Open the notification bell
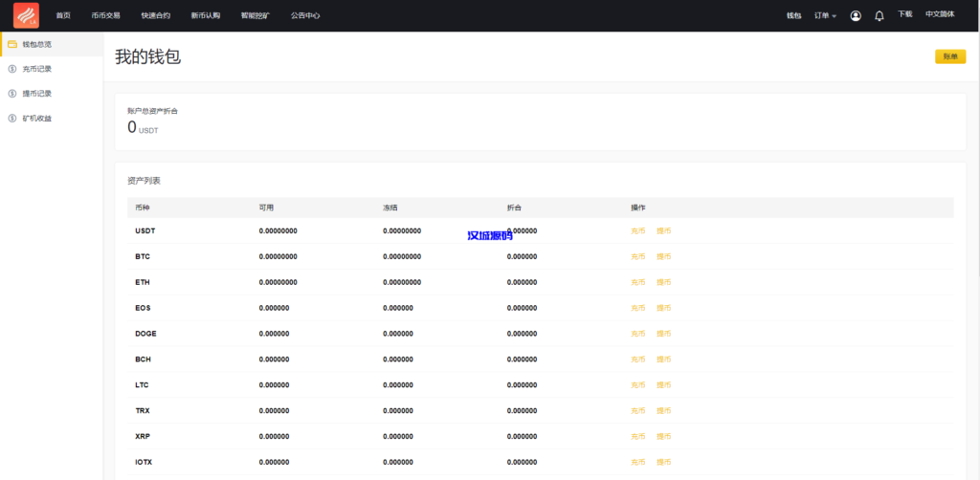 pyautogui.click(x=879, y=16)
